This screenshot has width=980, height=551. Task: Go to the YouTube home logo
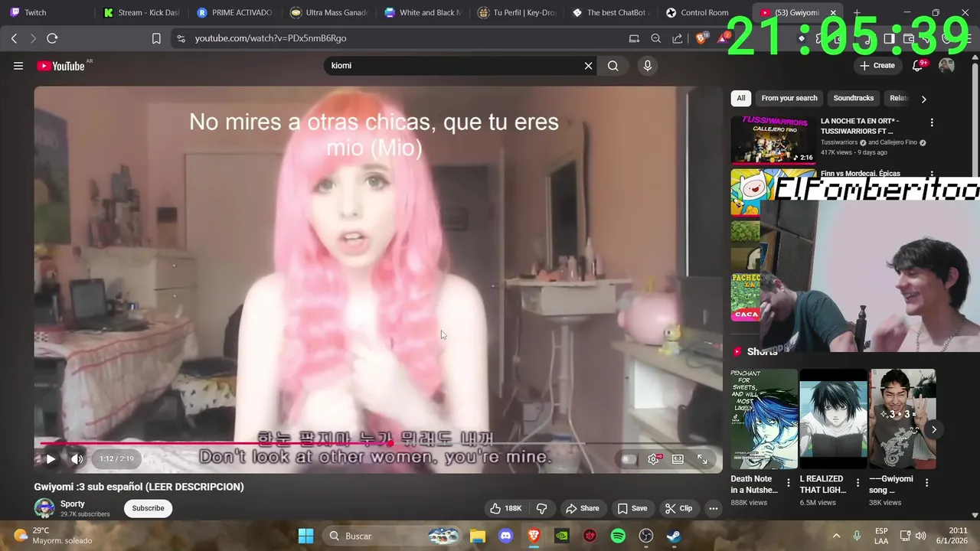(61, 66)
